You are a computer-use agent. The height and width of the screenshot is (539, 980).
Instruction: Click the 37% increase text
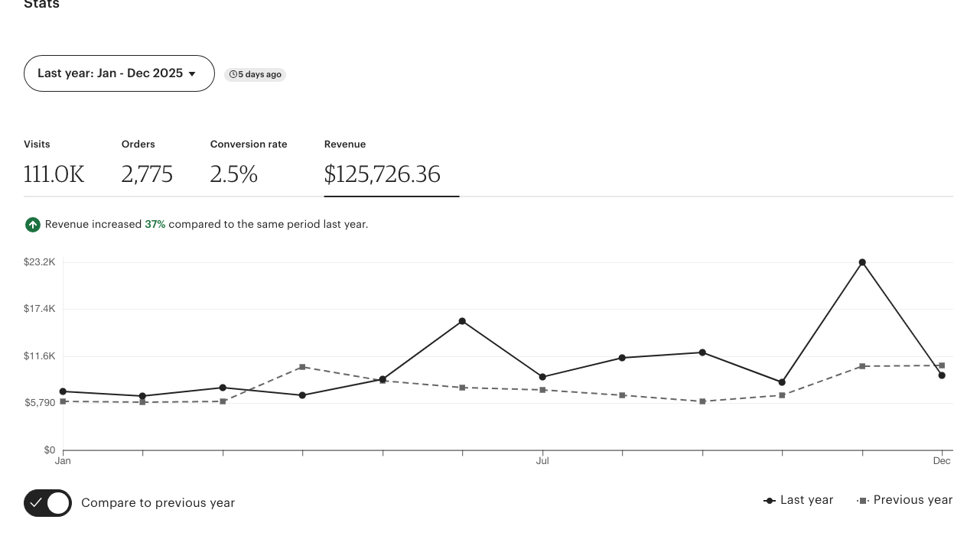pos(155,225)
